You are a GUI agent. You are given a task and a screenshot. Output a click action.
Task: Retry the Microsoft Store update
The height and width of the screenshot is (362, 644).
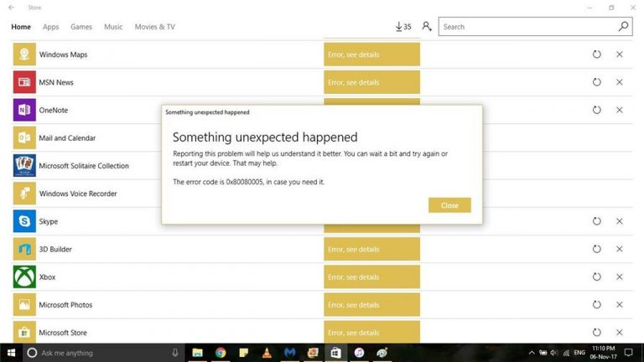[x=597, y=333]
